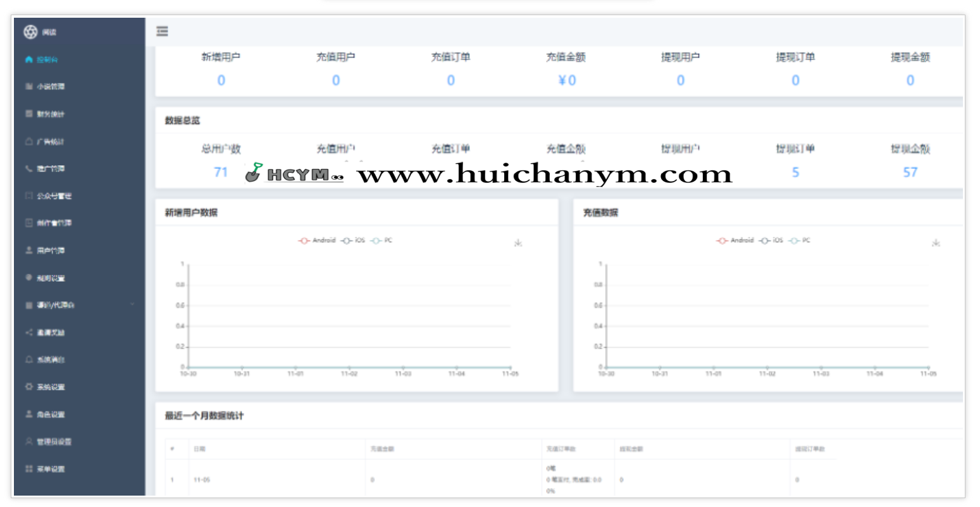
Task: Go to 管理员设置 in the sidebar
Action: (53, 442)
